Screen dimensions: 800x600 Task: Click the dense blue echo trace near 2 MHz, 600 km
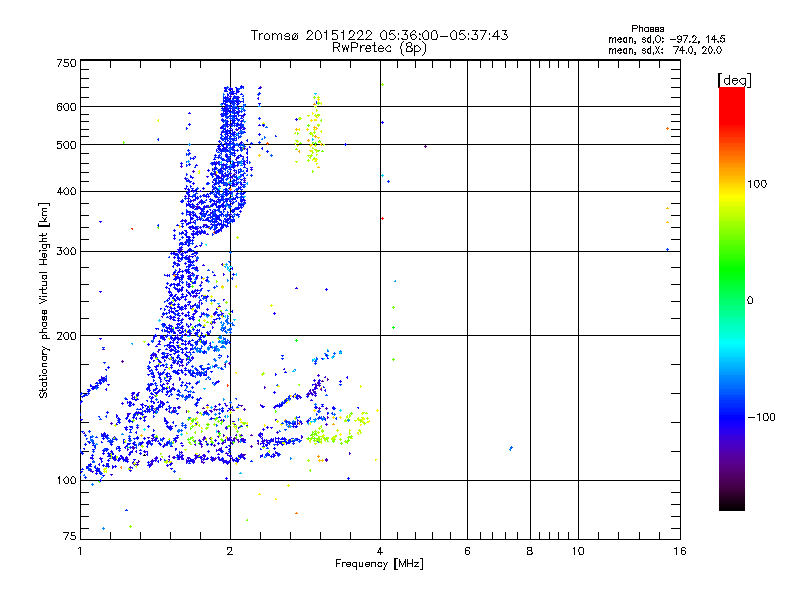click(x=233, y=110)
